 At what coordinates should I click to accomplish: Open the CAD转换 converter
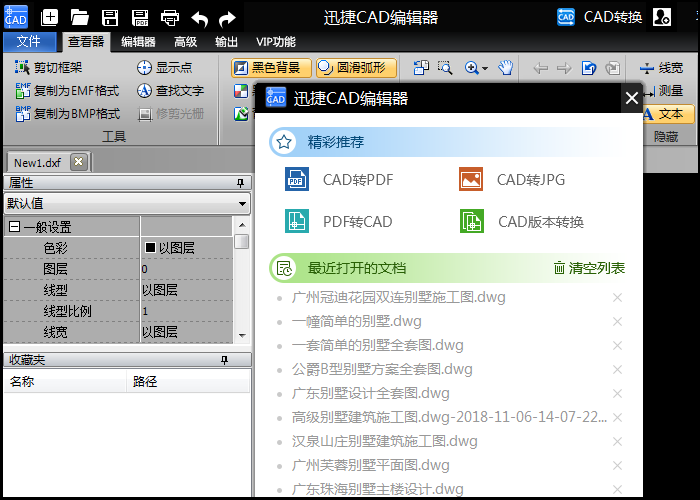coord(600,17)
